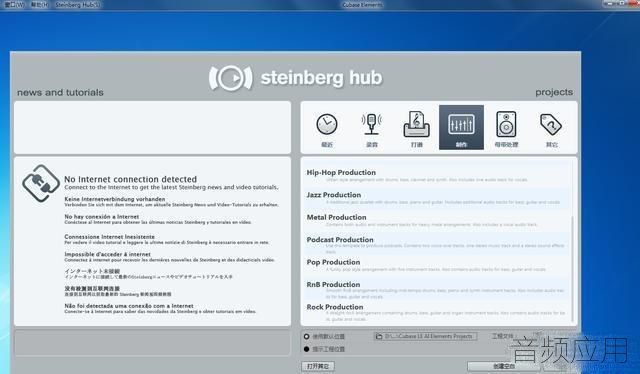Click 'Não foi detectada uma conexão' message
Viewport: 640px width, 374px height.
pyautogui.click(x=129, y=305)
